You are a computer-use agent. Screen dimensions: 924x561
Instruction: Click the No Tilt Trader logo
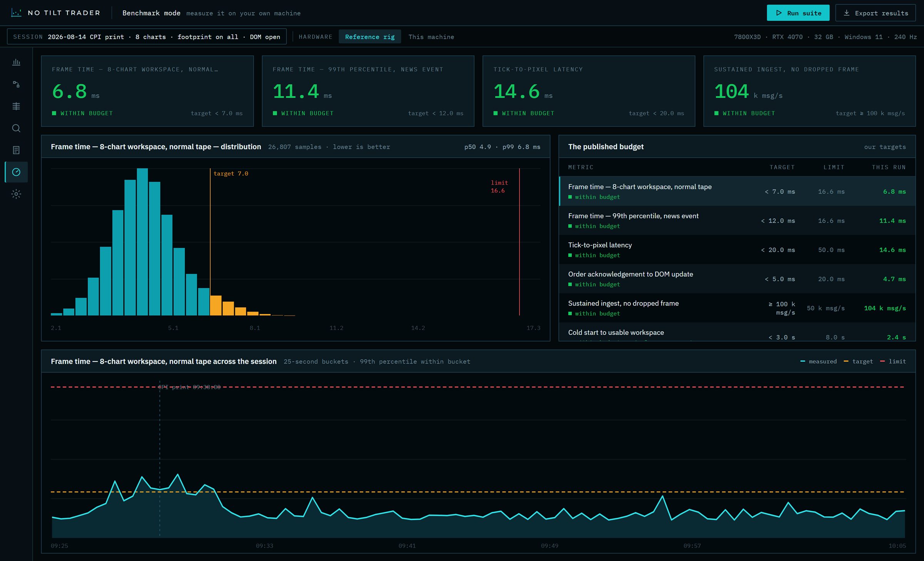click(56, 13)
